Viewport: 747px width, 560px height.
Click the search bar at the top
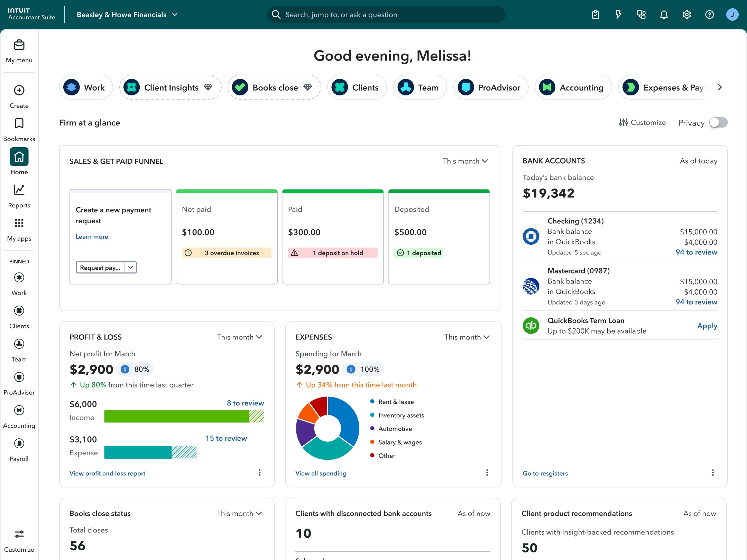click(386, 14)
